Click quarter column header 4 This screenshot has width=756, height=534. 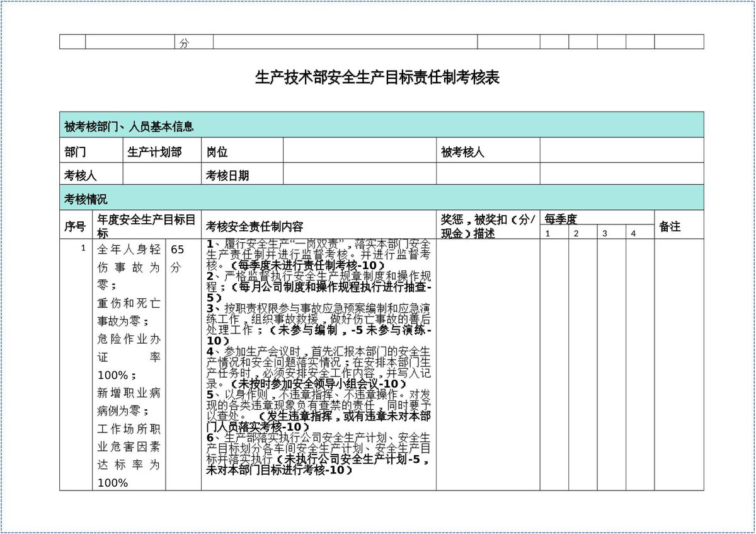pos(640,233)
